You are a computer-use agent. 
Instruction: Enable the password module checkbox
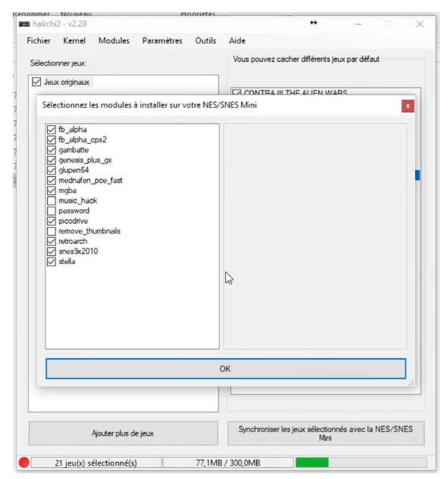(52, 211)
